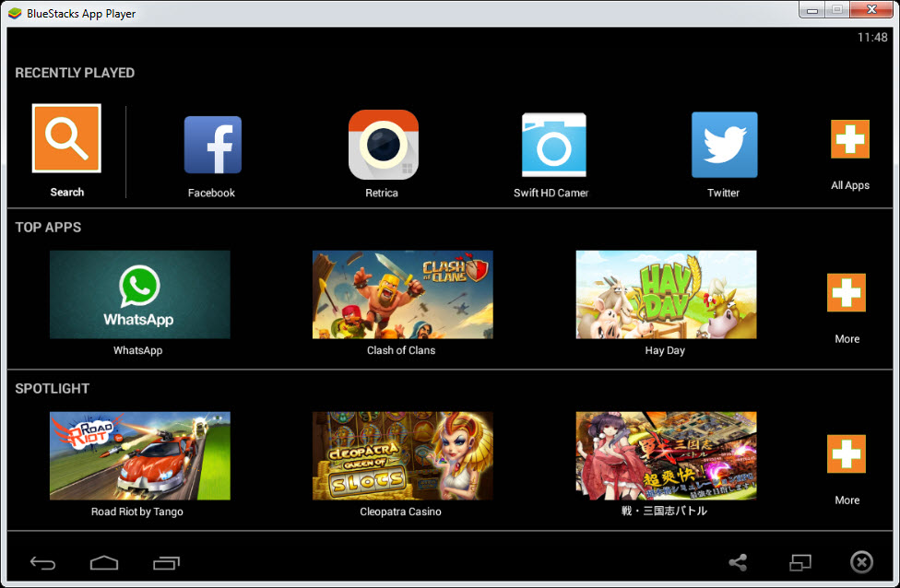
Task: Click the Facebook label text
Action: 211,193
